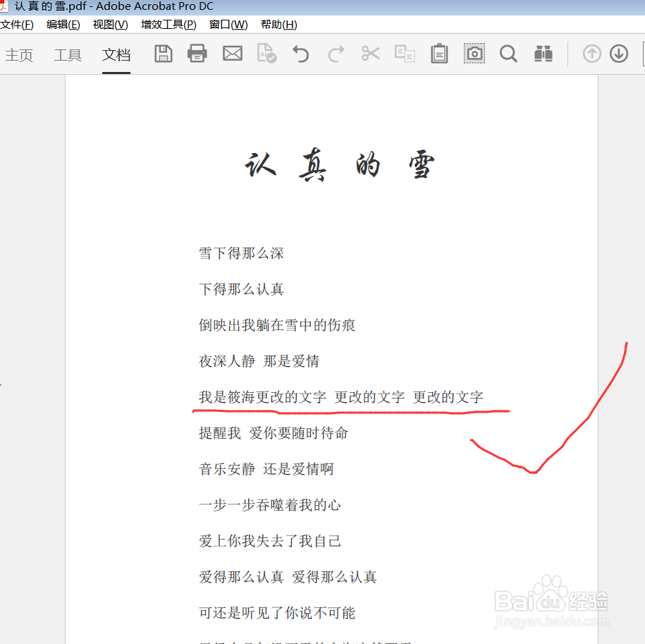
Task: Click the line 可还是听见了你说不可能
Action: [x=277, y=613]
